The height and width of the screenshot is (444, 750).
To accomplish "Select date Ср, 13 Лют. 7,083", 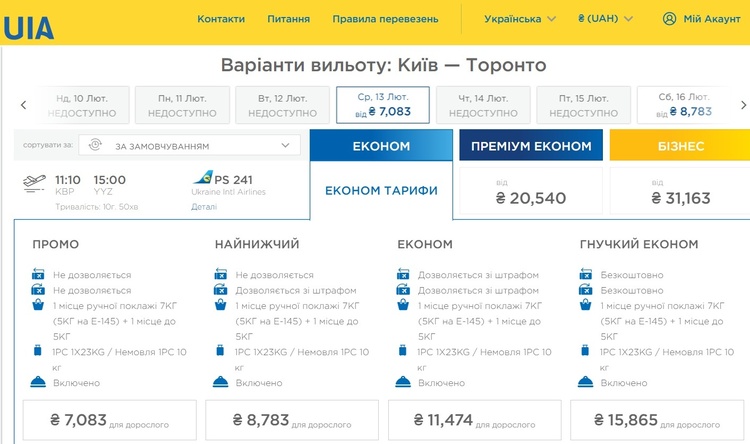I will (x=383, y=105).
